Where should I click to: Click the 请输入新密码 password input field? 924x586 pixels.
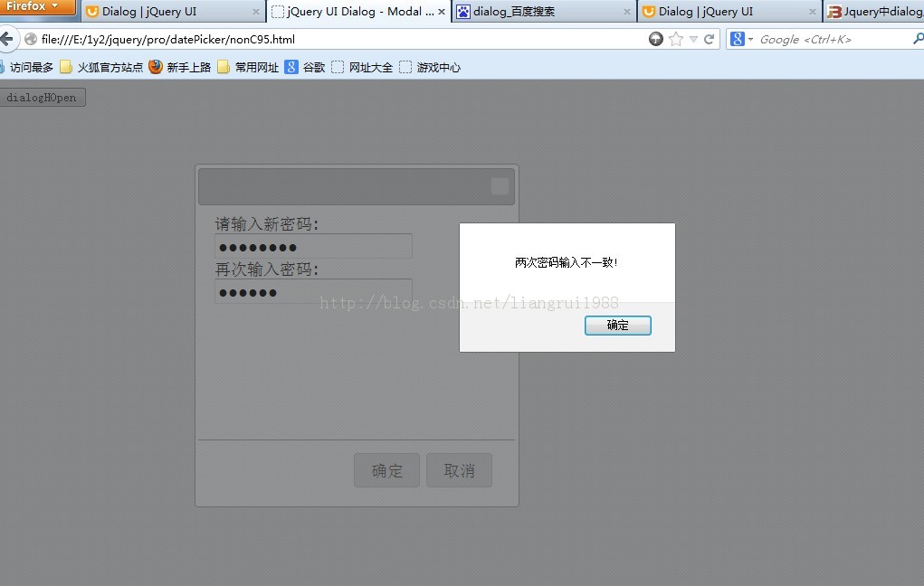click(312, 246)
